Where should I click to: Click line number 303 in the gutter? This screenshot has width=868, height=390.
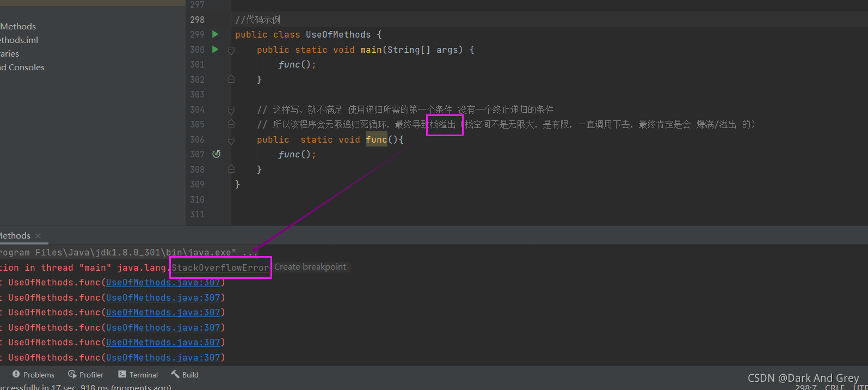[x=198, y=95]
